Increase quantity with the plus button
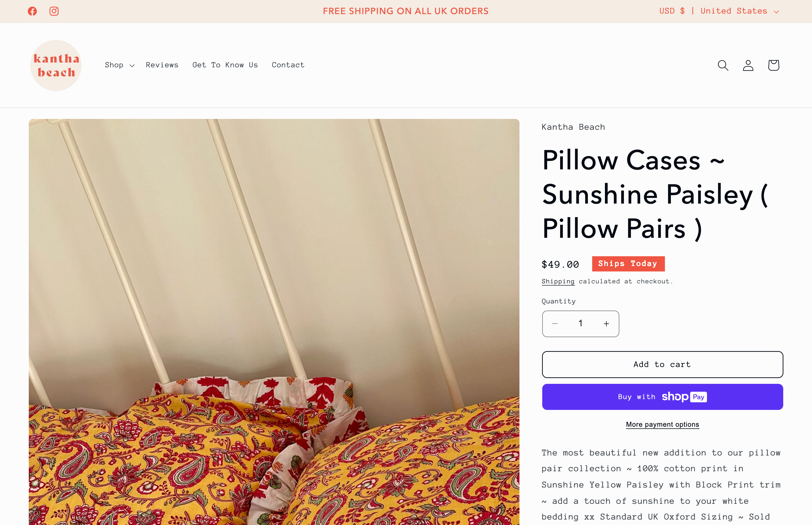Screen dimensions: 812x525 coord(606,324)
